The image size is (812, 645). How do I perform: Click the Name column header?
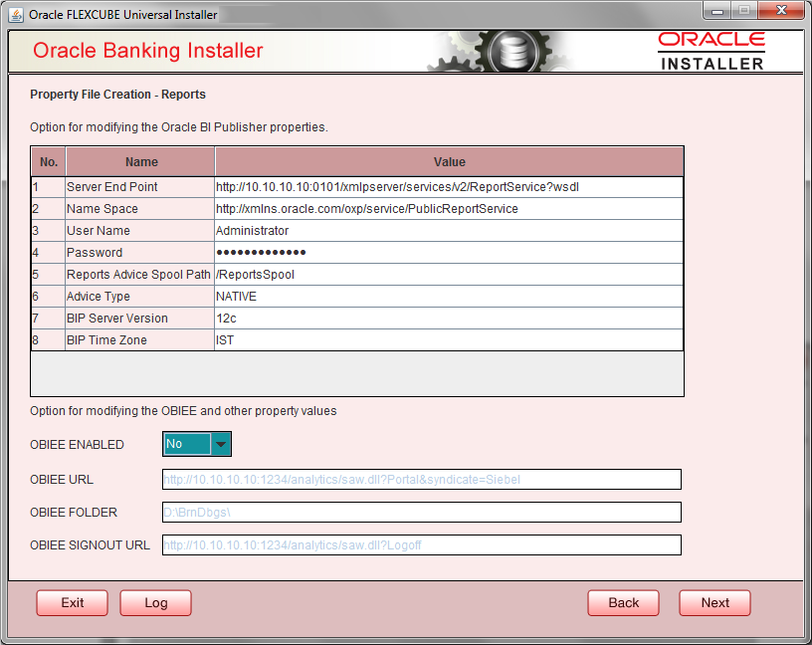(x=141, y=161)
